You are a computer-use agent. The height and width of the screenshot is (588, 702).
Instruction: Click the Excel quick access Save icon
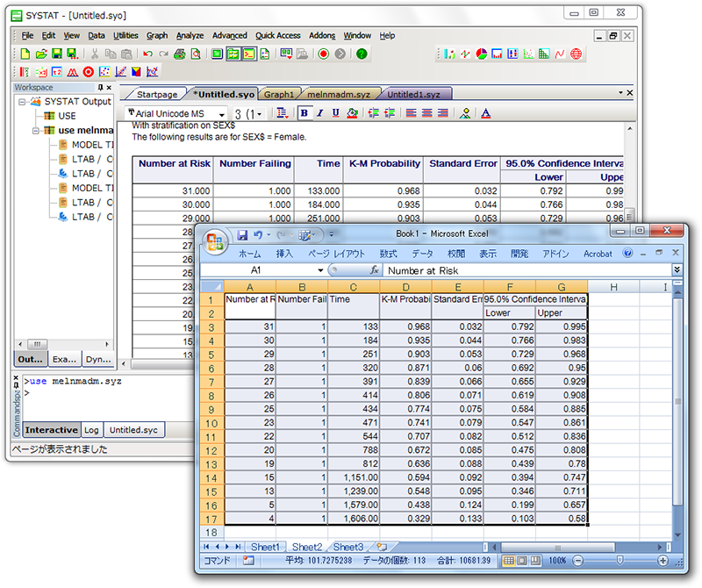[243, 235]
